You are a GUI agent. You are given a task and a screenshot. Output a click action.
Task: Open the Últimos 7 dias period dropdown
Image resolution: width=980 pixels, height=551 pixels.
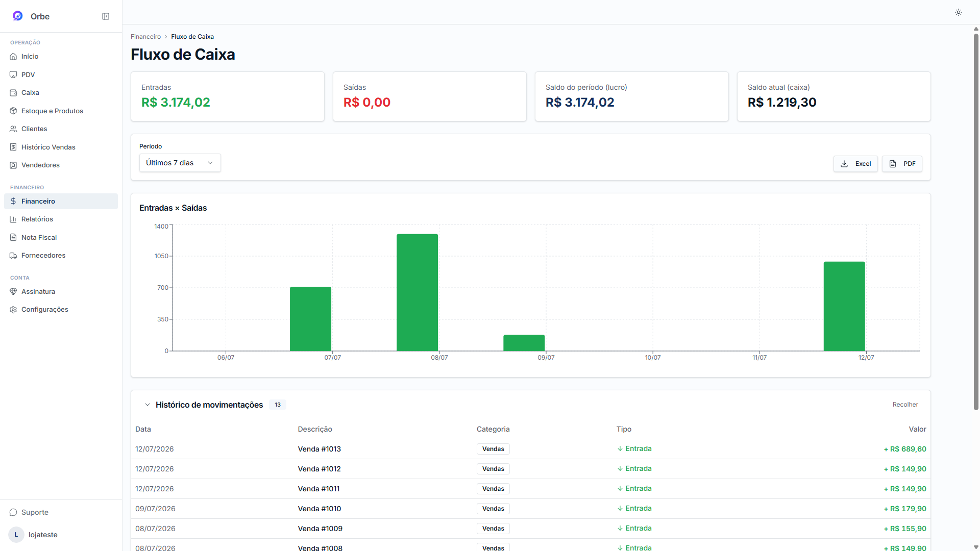tap(180, 163)
